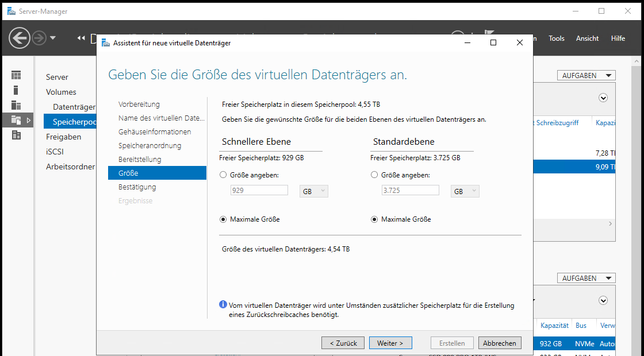644x356 pixels.
Task: Open the bottom sidebar role icon
Action: 16,135
